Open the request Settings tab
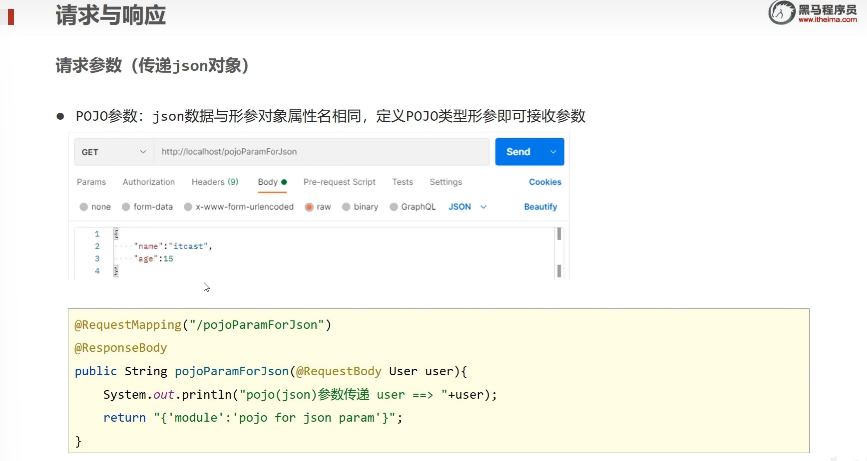The width and height of the screenshot is (867, 461). tap(446, 182)
